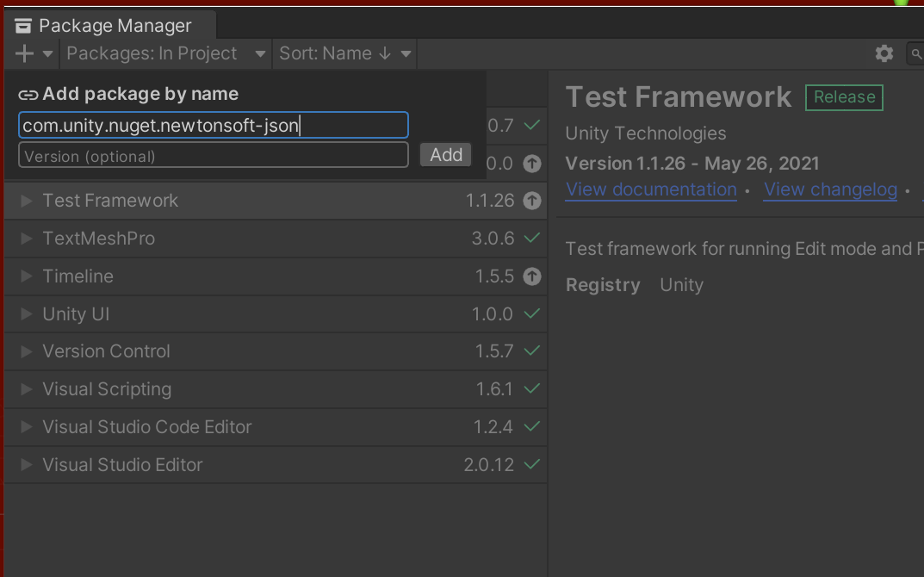The image size is (924, 577).
Task: Click the Add package by name heading
Action: [x=140, y=94]
